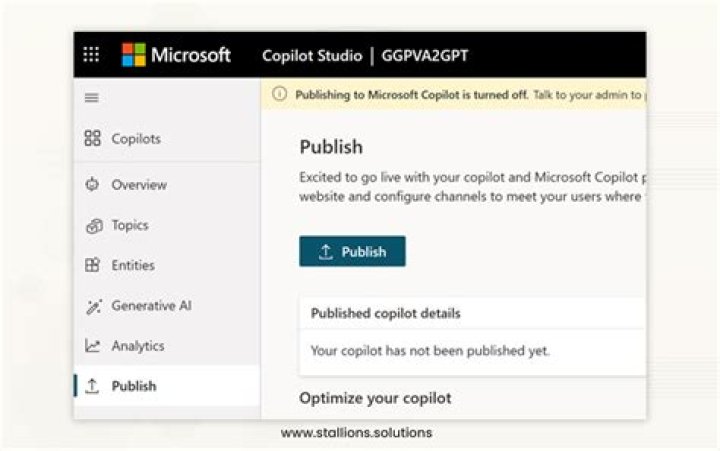Go to the Overview page
720x451 pixels.
(139, 185)
